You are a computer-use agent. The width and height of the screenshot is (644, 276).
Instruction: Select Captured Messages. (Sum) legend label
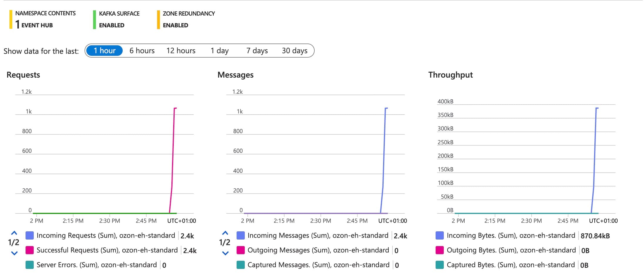[x=318, y=265]
